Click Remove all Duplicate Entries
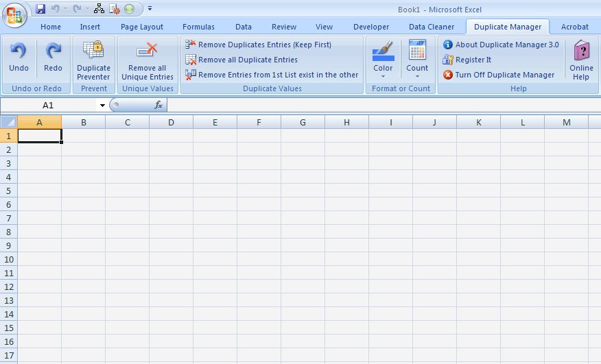 click(x=241, y=60)
